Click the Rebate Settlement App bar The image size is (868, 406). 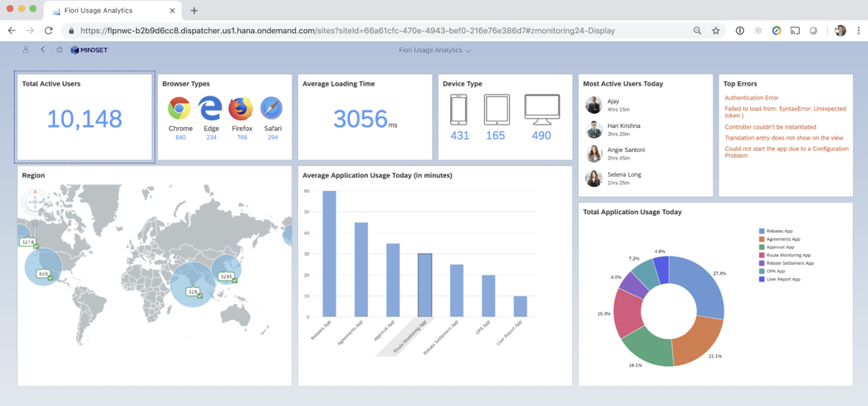click(x=457, y=291)
